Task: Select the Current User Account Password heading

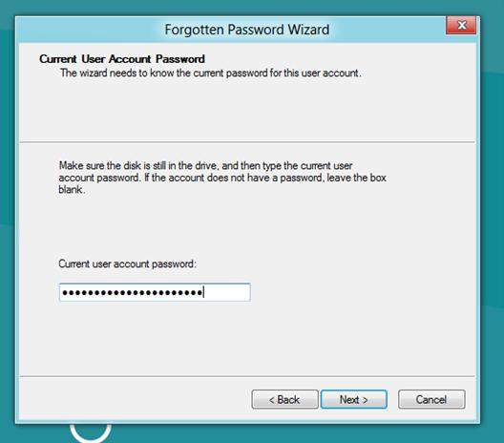Action: tap(122, 59)
